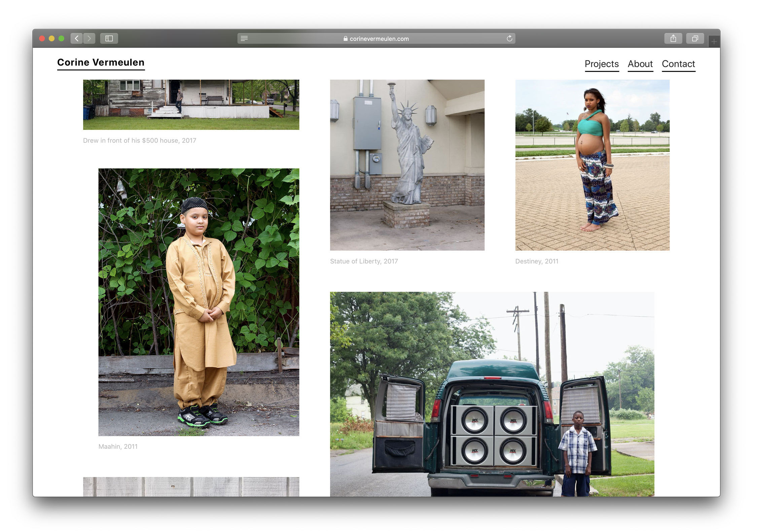Open the Drew $500 house photo
This screenshot has height=532, width=757.
(x=191, y=105)
